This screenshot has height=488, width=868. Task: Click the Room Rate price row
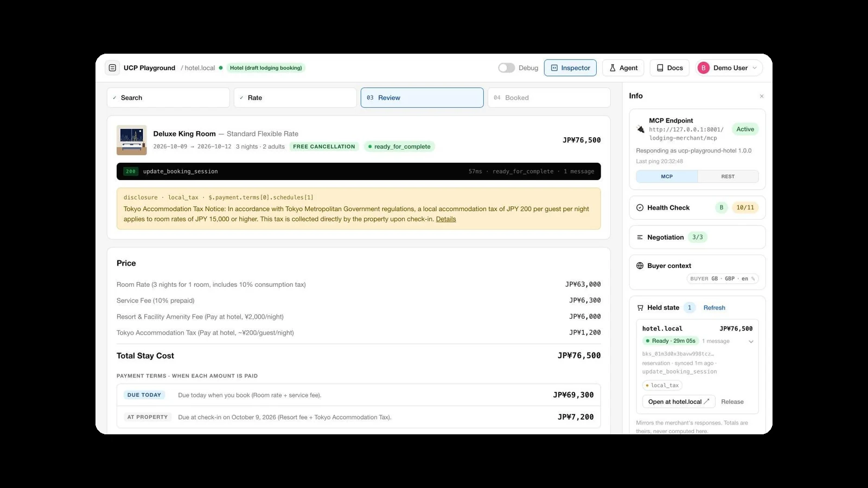[359, 284]
